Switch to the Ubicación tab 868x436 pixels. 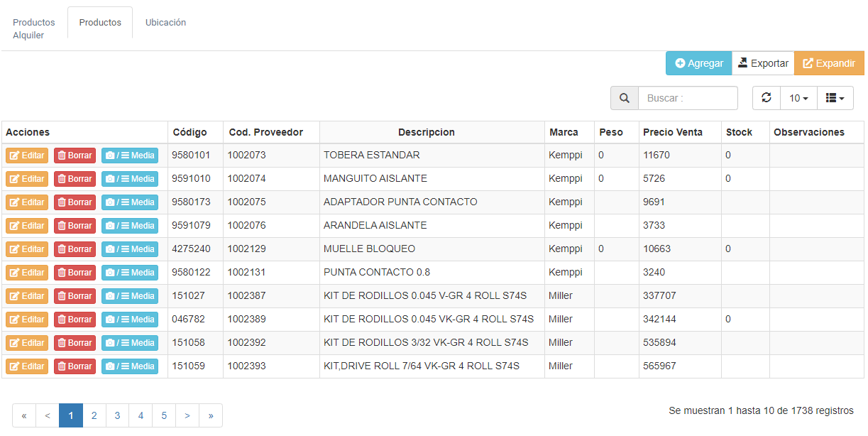point(165,23)
